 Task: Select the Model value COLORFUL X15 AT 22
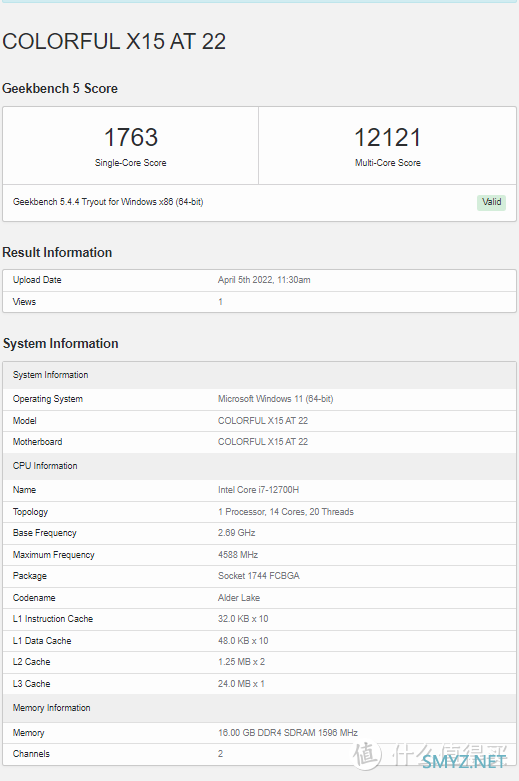[x=263, y=421]
